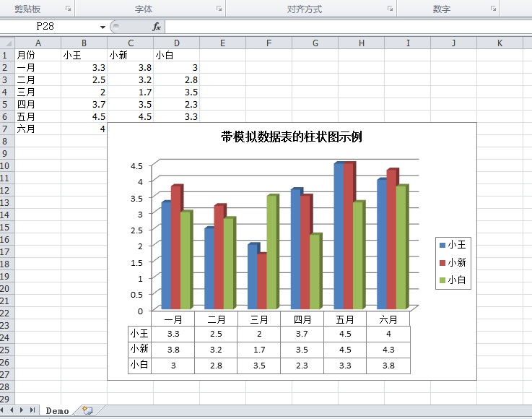The image size is (532, 419).
Task: Go to first sheet navigation arrow
Action: point(2,410)
